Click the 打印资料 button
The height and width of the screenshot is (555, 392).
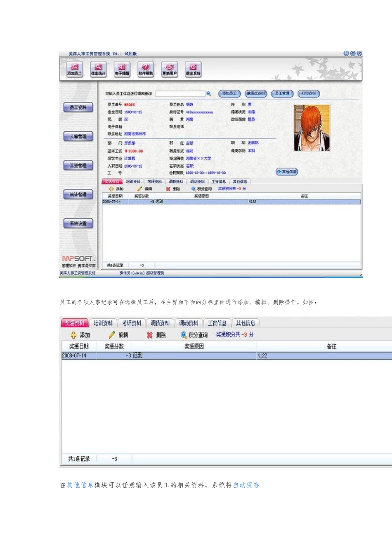coord(309,94)
